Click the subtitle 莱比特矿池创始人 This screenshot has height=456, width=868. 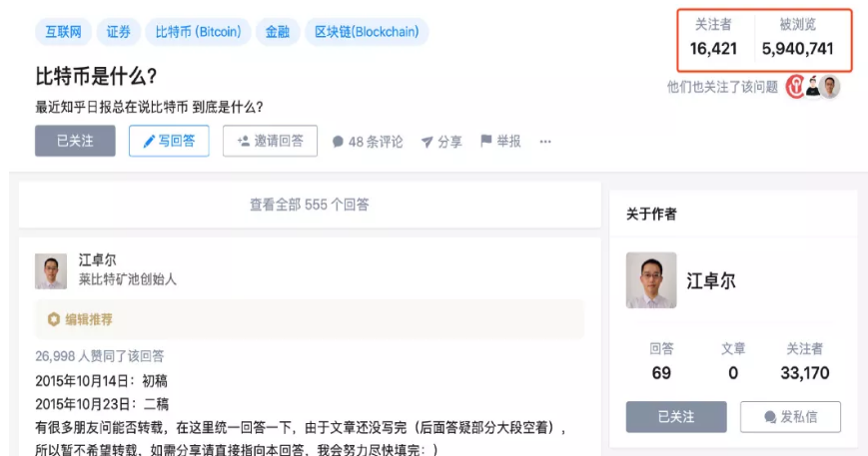click(127, 279)
